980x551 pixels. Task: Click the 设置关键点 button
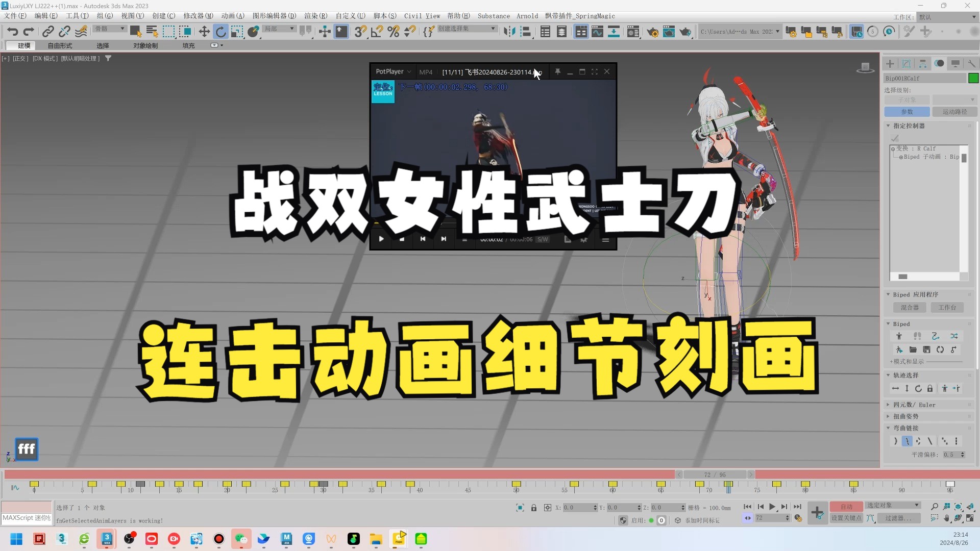pyautogui.click(x=846, y=518)
